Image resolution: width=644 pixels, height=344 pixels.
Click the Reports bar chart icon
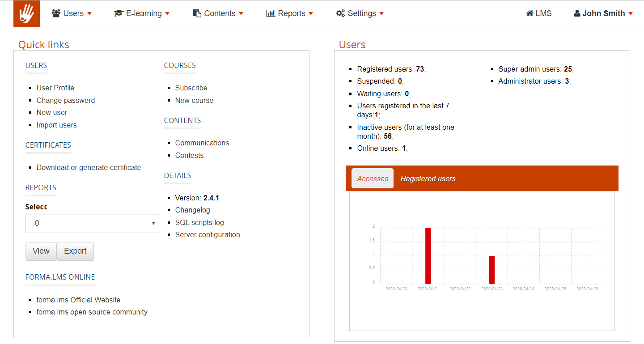coord(271,13)
